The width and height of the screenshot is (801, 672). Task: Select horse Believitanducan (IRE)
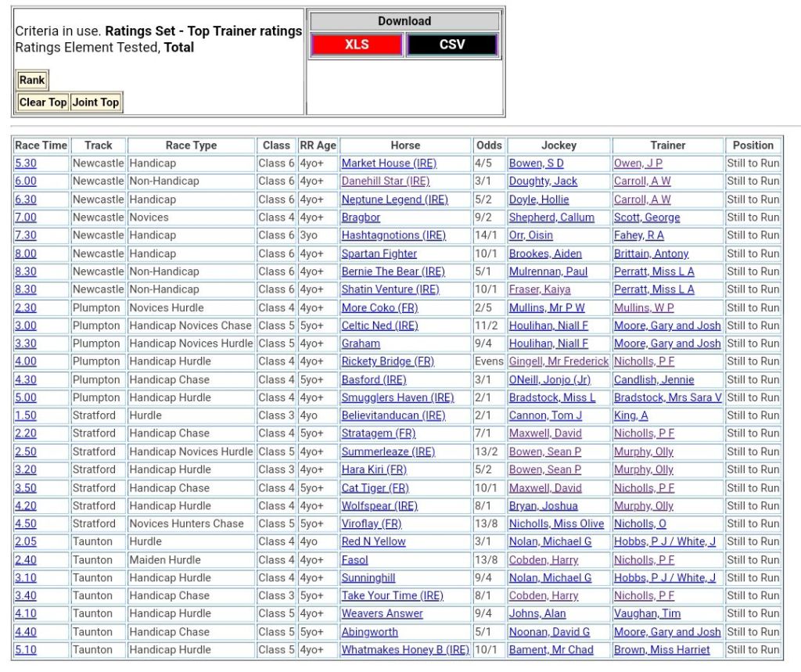pos(393,415)
